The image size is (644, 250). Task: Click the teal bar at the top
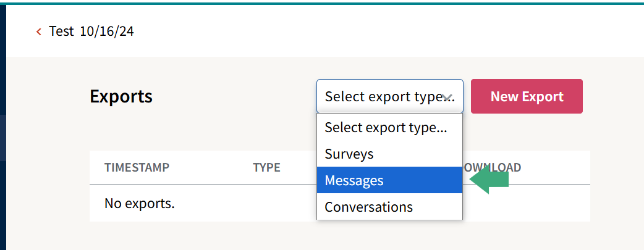pos(321,2)
